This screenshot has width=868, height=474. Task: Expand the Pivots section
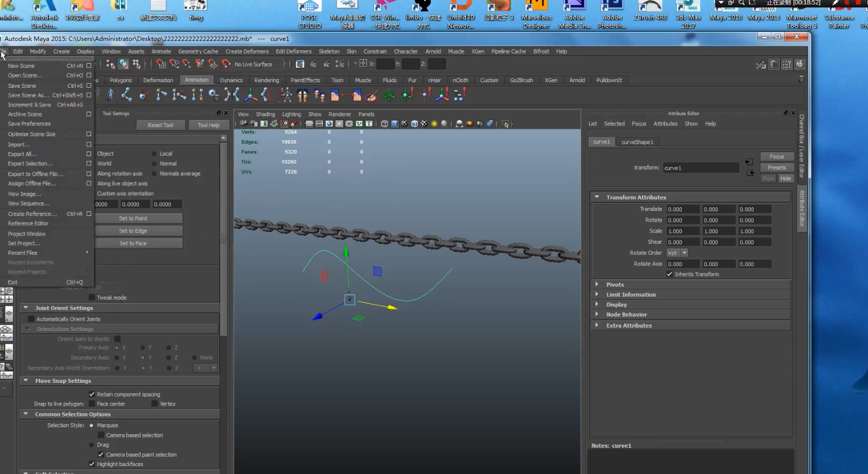(x=597, y=284)
